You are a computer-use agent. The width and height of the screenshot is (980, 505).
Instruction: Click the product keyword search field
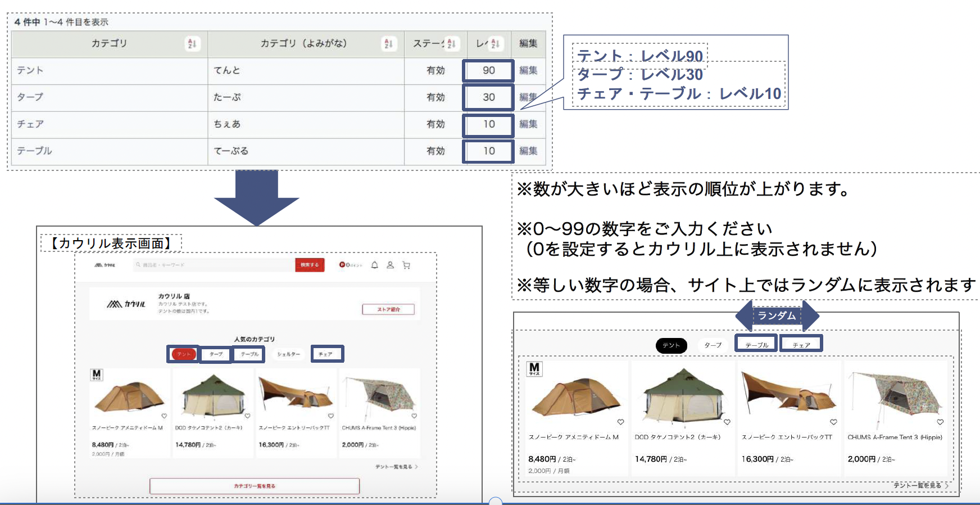pos(214,265)
